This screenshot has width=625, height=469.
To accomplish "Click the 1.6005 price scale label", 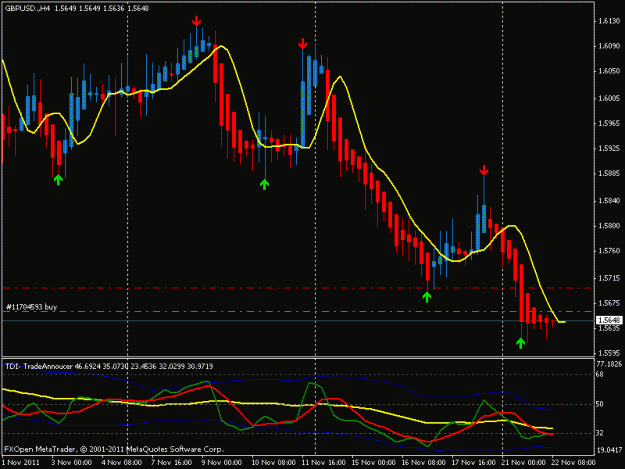I will click(x=609, y=98).
